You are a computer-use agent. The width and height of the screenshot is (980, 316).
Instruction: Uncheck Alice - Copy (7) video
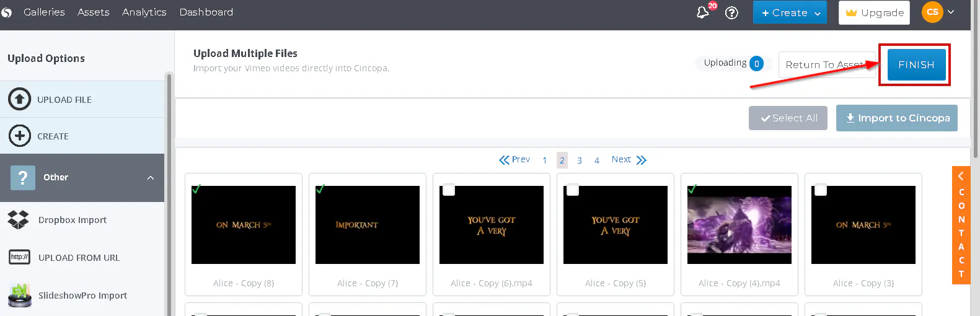click(x=320, y=188)
